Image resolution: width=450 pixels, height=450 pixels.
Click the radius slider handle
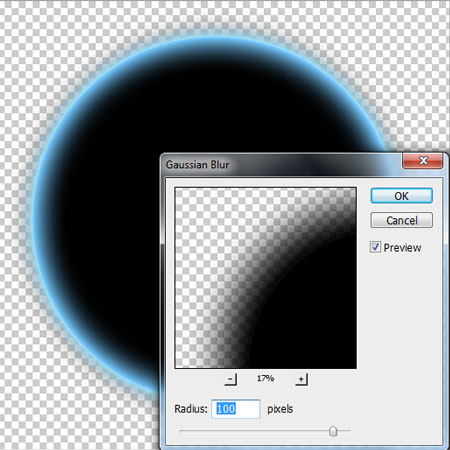coord(333,431)
